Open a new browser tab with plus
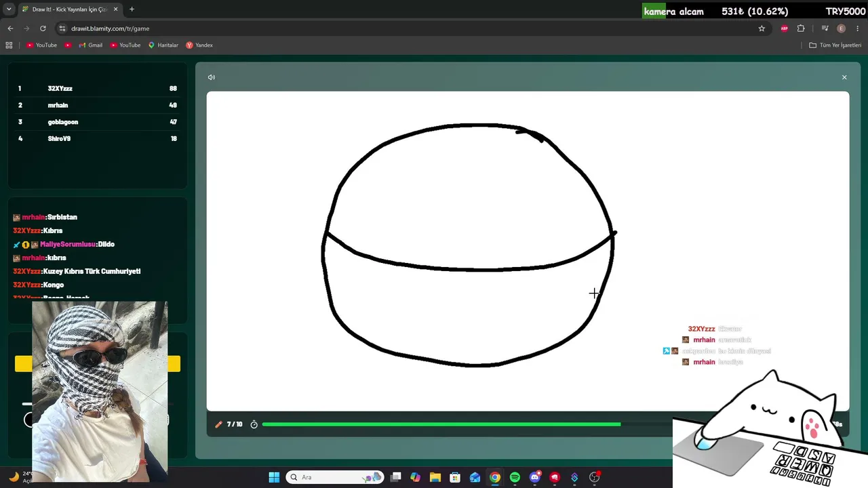868x488 pixels. click(132, 9)
